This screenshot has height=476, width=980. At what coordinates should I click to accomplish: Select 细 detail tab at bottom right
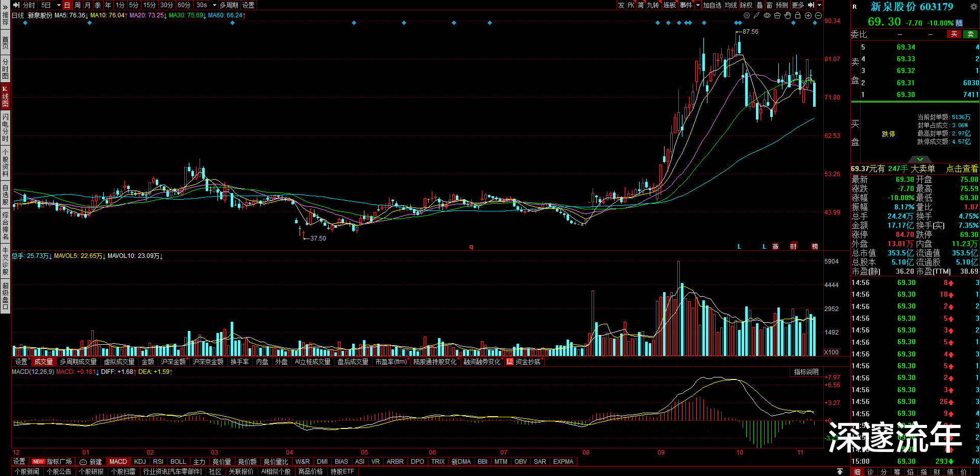[x=857, y=471]
